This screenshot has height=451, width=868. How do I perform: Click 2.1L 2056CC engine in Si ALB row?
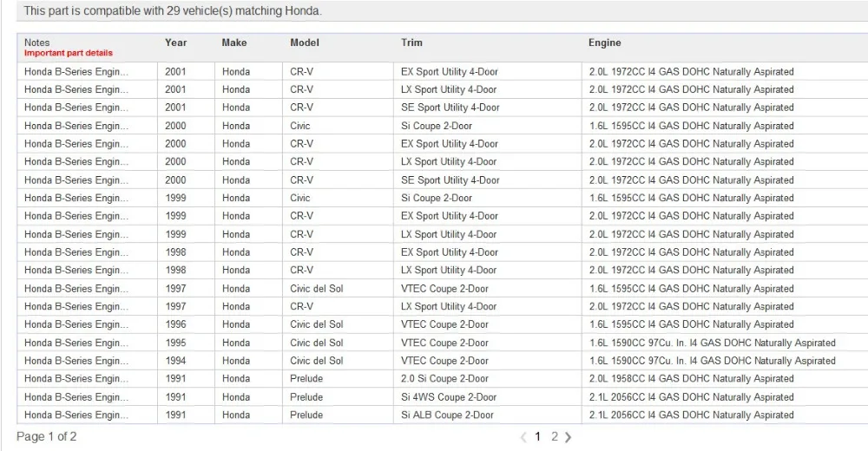(x=691, y=415)
